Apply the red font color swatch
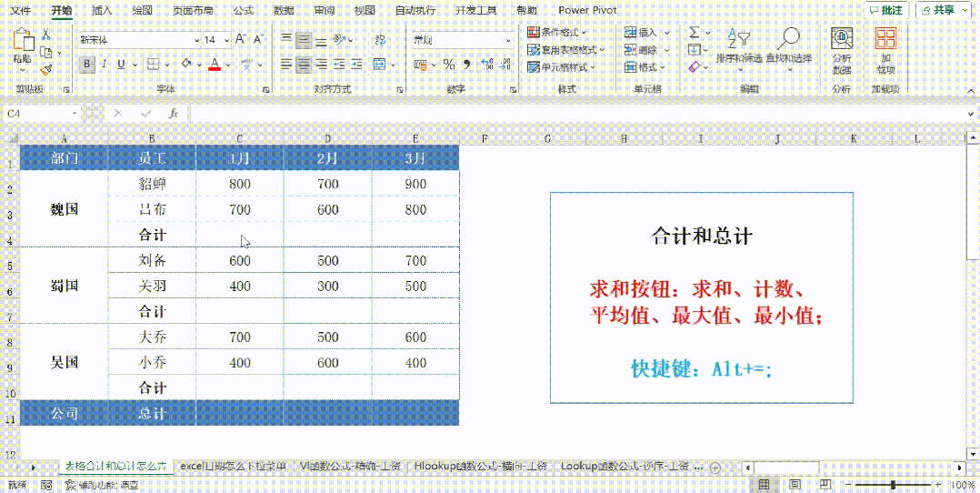This screenshot has height=493, width=980. coord(215,64)
